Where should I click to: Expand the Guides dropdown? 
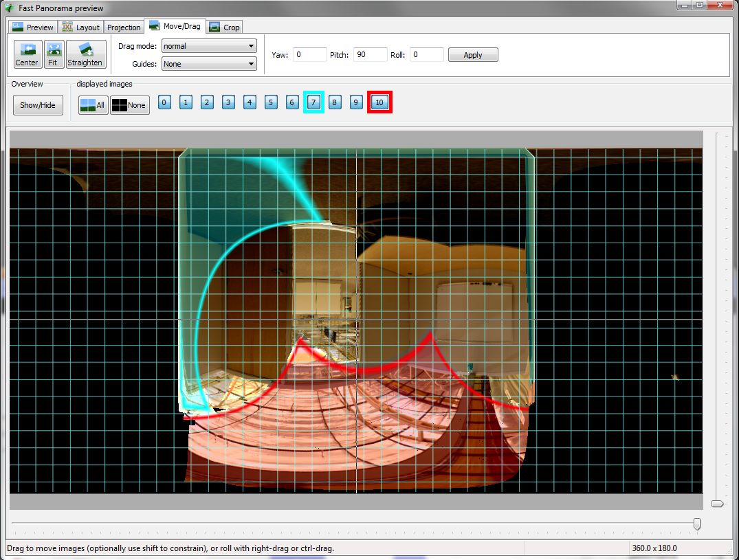[x=209, y=64]
